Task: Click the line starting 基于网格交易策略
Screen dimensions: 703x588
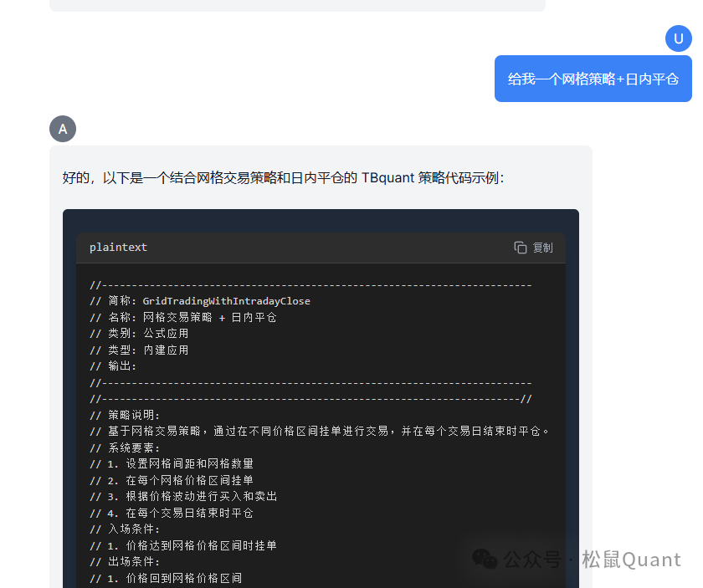Action: 319,431
